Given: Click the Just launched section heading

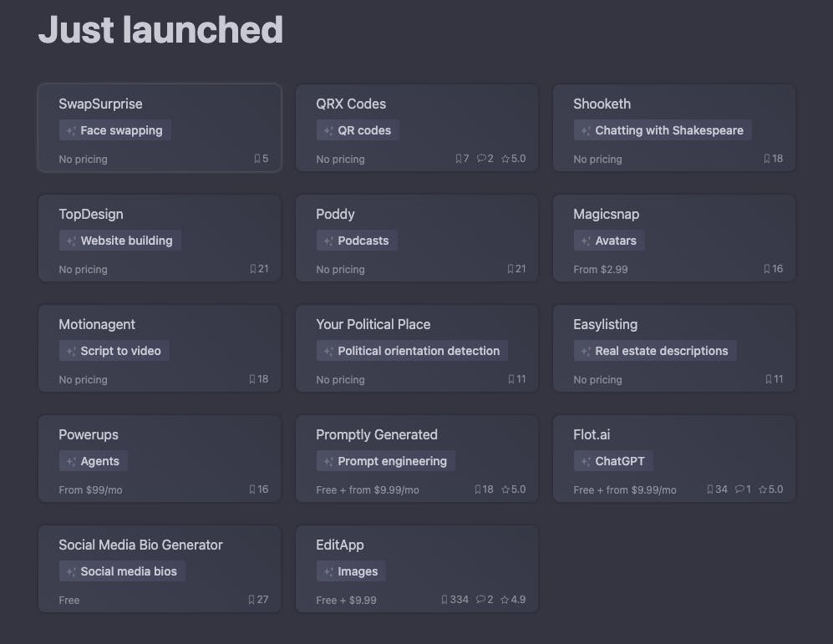Looking at the screenshot, I should point(160,29).
